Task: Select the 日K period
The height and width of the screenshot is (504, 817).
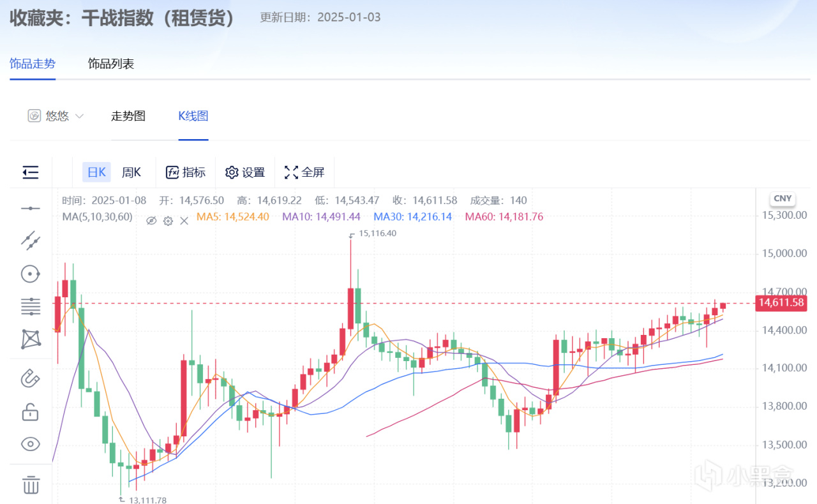Action: point(96,172)
